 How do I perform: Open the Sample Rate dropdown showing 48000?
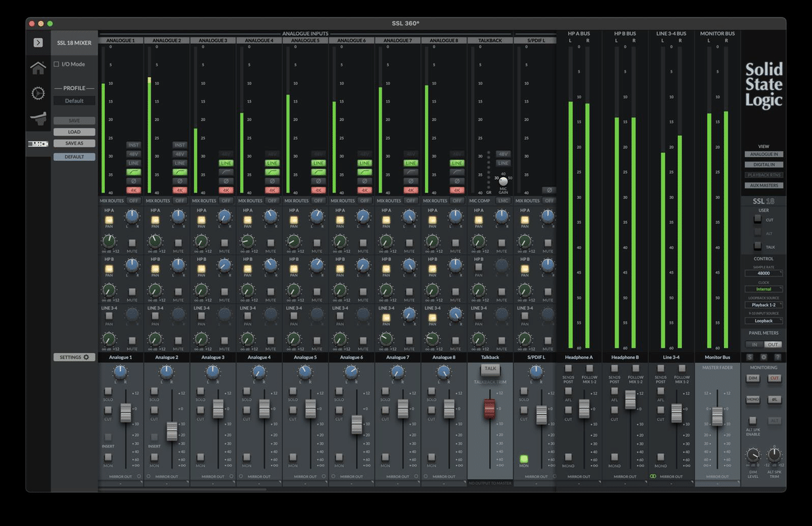763,273
